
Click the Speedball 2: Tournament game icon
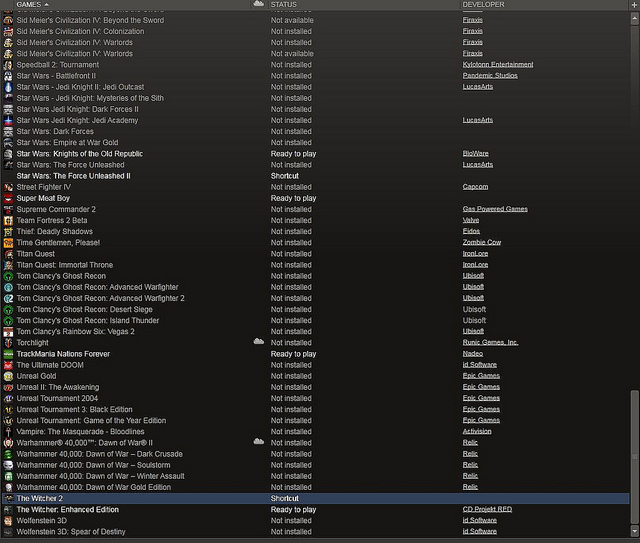pos(8,65)
